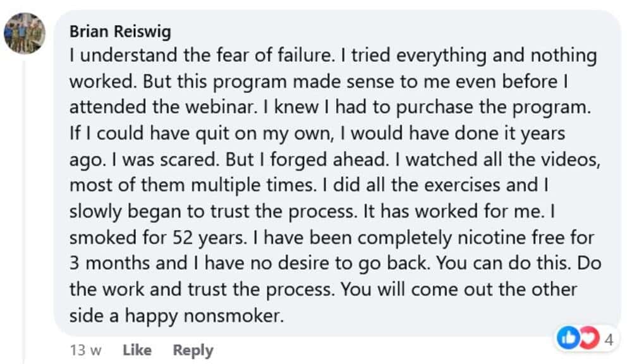This screenshot has width=632, height=364.
Task: Open the 13 w comment timestamp
Action: (84, 349)
